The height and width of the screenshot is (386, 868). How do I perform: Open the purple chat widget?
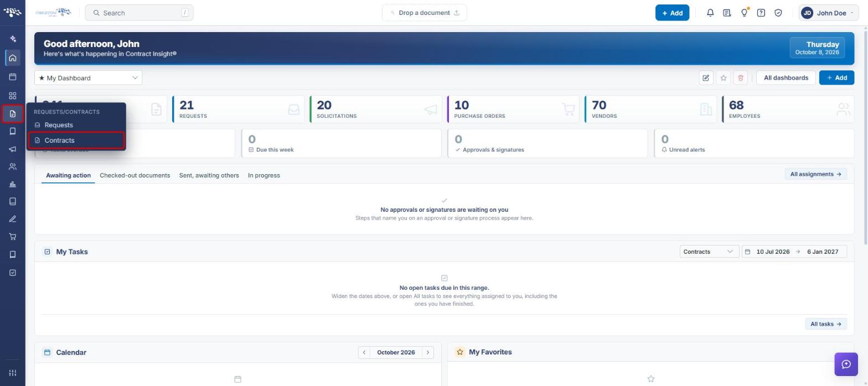click(x=846, y=364)
